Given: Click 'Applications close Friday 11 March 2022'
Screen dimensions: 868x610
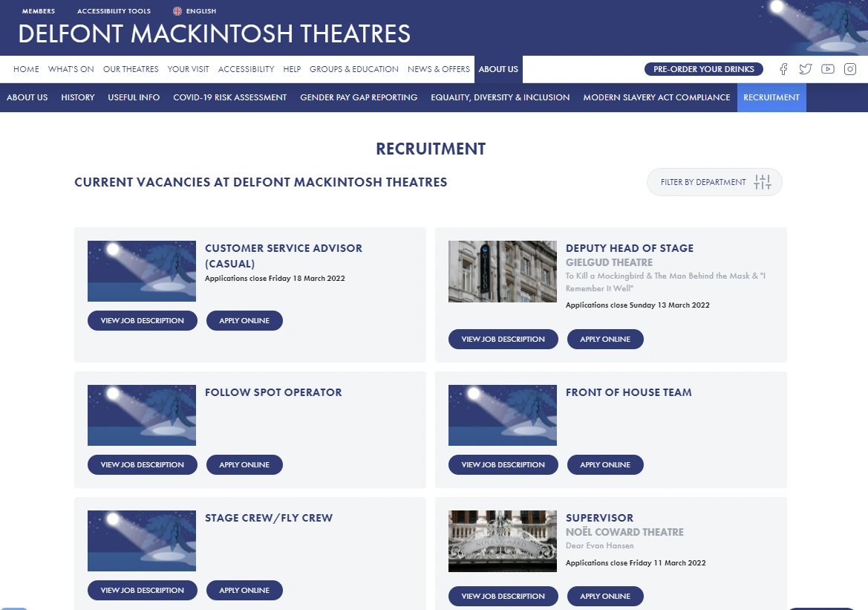Looking at the screenshot, I should pyautogui.click(x=636, y=563).
